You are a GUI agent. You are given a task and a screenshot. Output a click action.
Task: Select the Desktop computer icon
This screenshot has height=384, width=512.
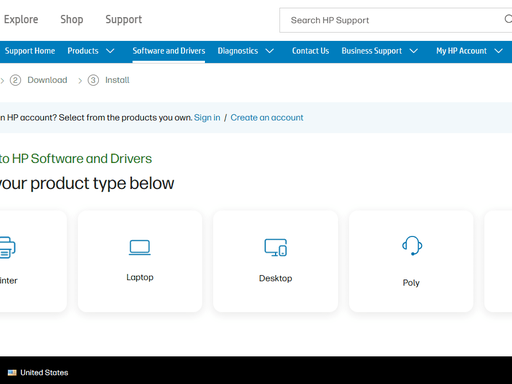click(x=276, y=247)
